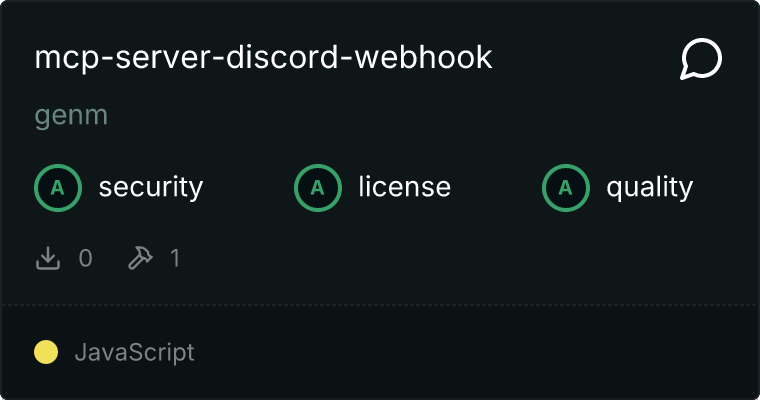Image resolution: width=760 pixels, height=400 pixels.
Task: Click the quality grade A badge
Action: (566, 188)
